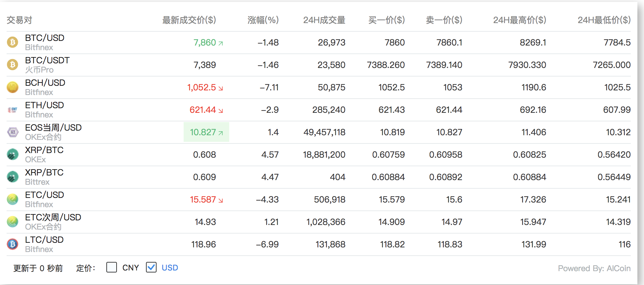Click the 24H最低价($) column header
The image size is (644, 285).
[x=604, y=20]
